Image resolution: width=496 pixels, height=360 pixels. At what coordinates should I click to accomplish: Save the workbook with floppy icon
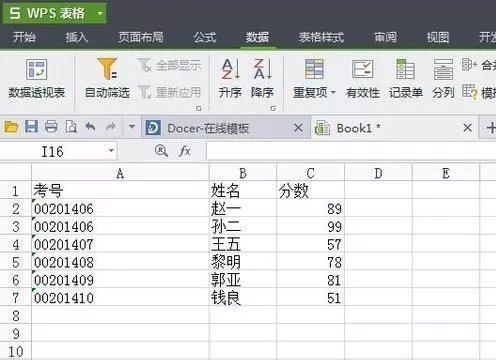[31, 127]
